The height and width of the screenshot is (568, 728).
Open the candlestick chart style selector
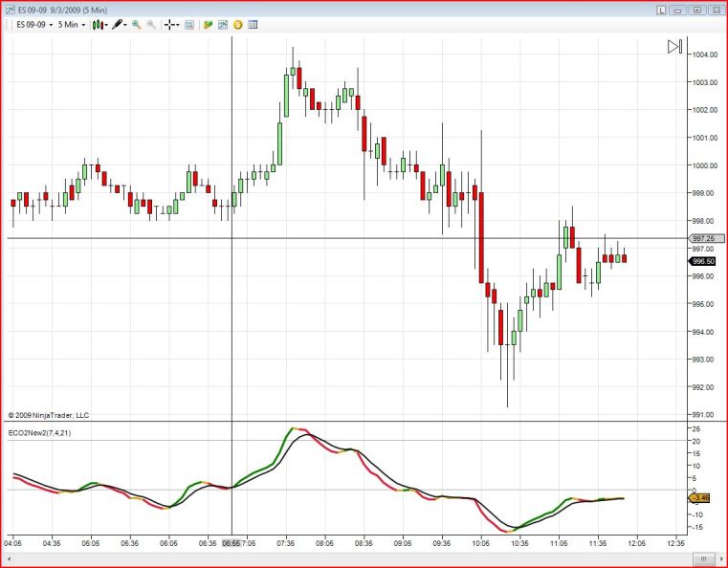(x=98, y=25)
